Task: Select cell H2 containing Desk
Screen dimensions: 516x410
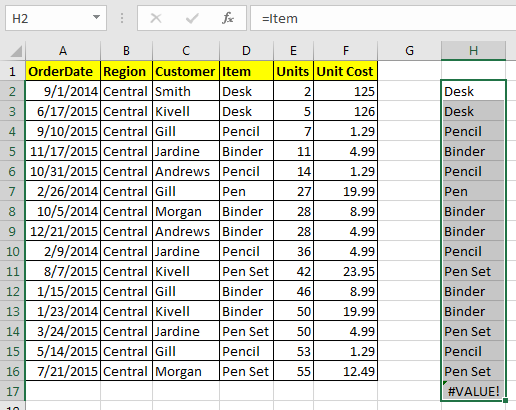Action: (x=473, y=91)
